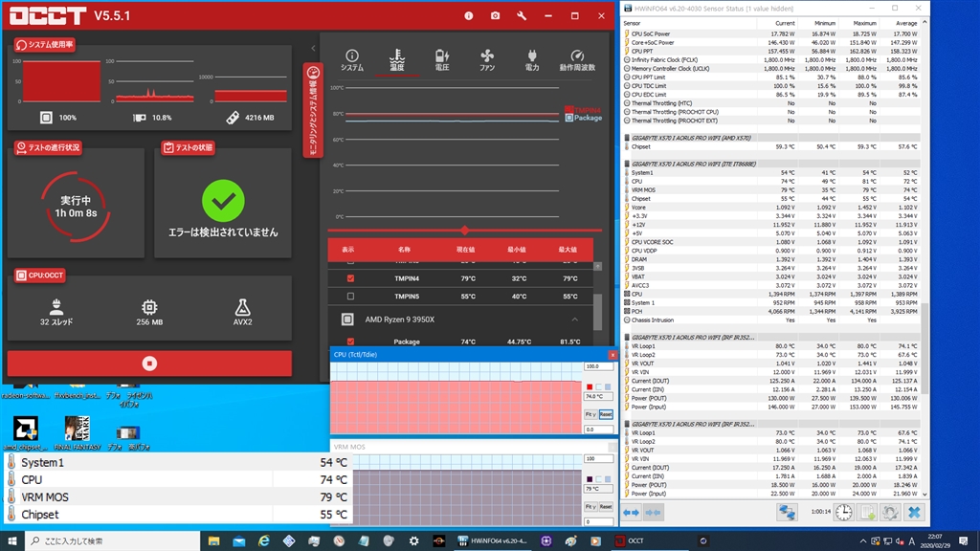Viewport: 980px width, 551px height.
Task: Open the OCCT info icon in title bar
Action: coord(468,16)
